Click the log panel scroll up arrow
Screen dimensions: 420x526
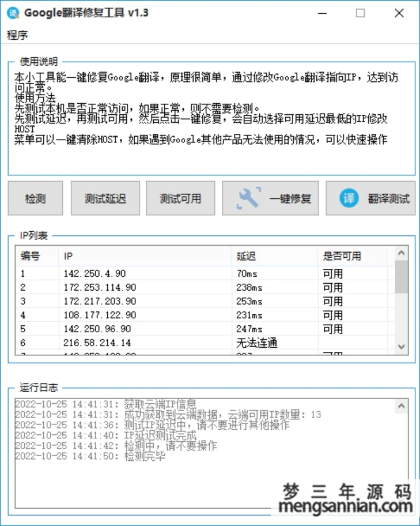click(401, 406)
